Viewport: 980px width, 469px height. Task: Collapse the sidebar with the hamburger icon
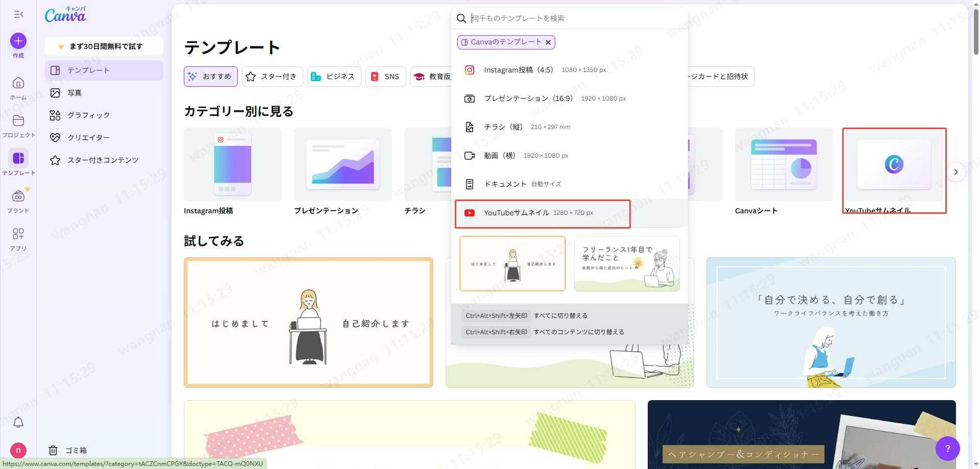[x=18, y=14]
